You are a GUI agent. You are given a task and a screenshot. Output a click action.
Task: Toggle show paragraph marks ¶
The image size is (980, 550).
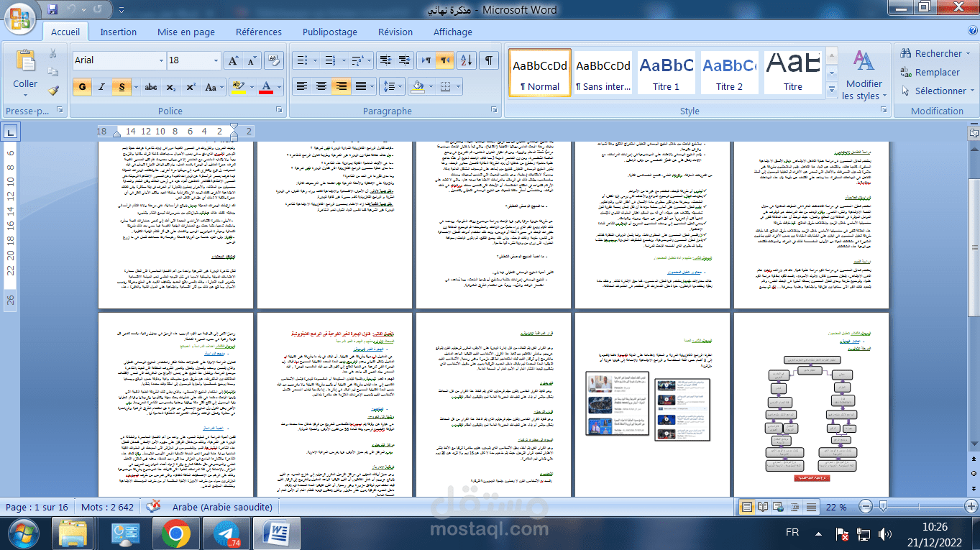(x=488, y=60)
